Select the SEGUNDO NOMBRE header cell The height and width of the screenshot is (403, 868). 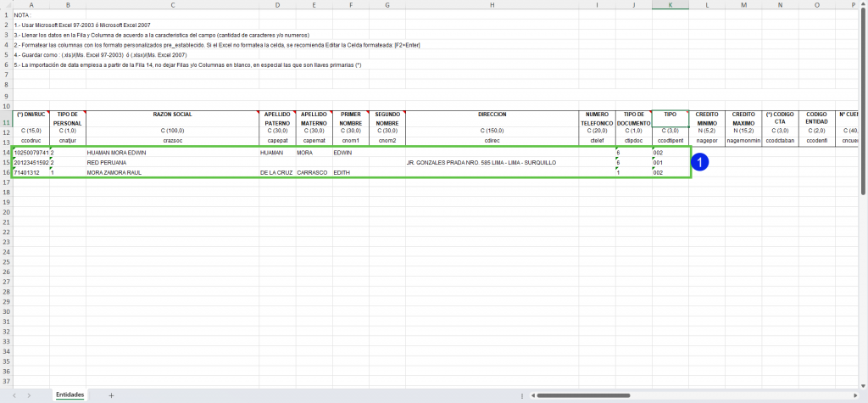[x=387, y=119]
